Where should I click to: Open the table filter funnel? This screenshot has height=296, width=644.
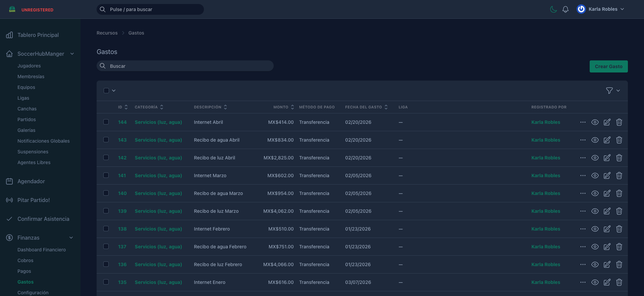coord(609,91)
